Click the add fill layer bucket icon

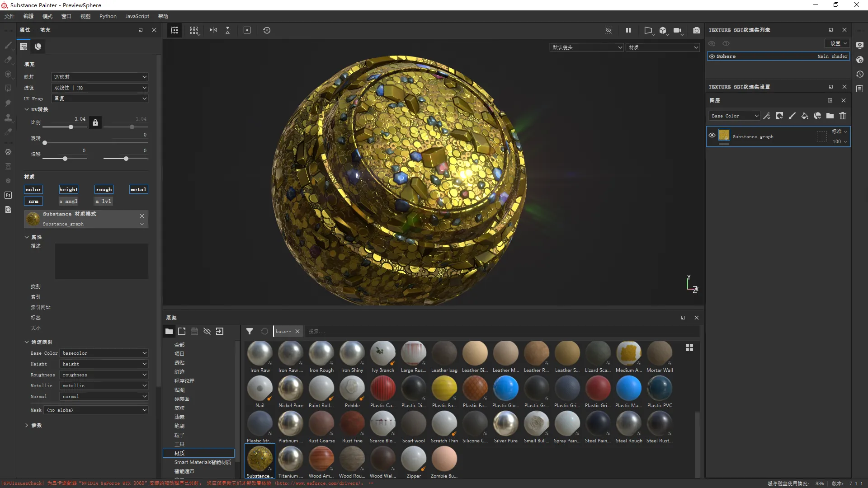[805, 116]
